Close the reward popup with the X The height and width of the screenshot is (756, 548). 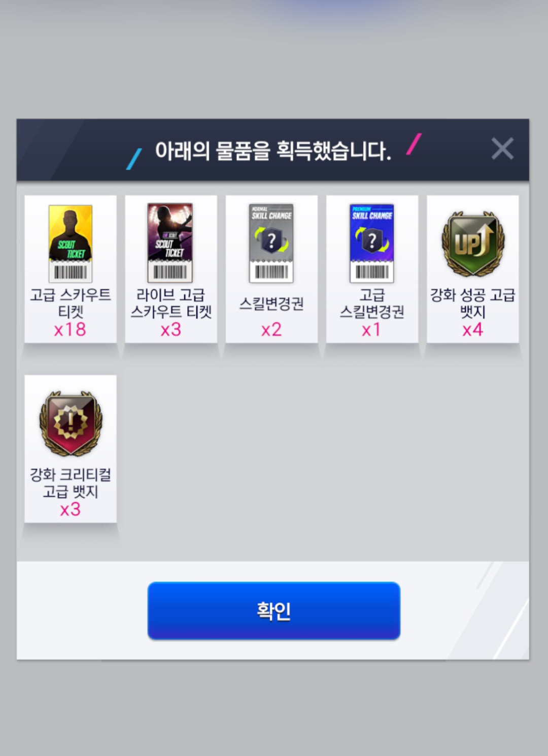pos(502,149)
